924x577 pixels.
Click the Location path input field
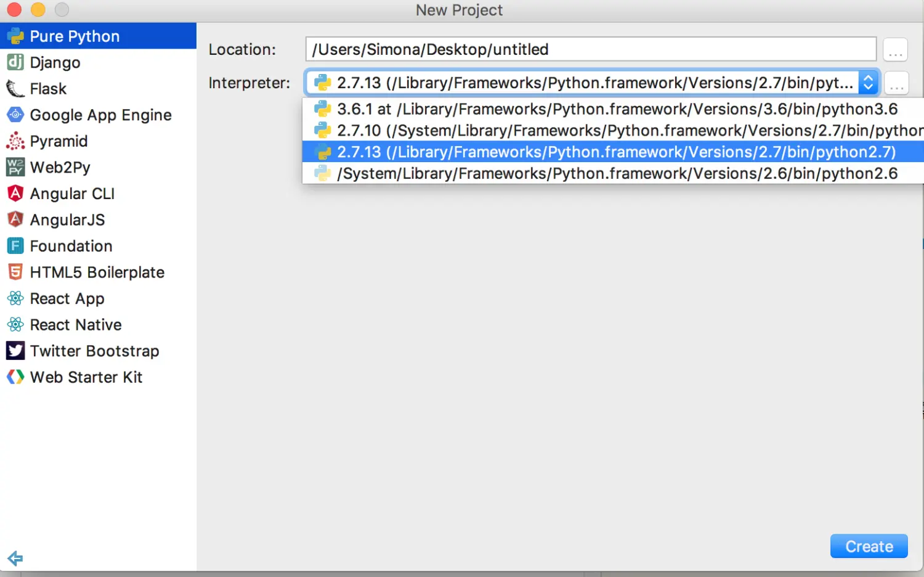click(x=591, y=49)
